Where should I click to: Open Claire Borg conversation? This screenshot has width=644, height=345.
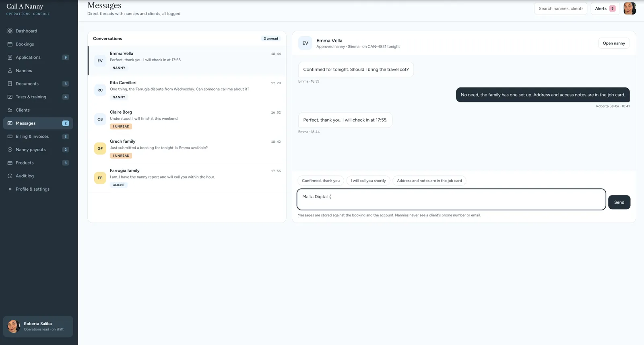pyautogui.click(x=187, y=119)
